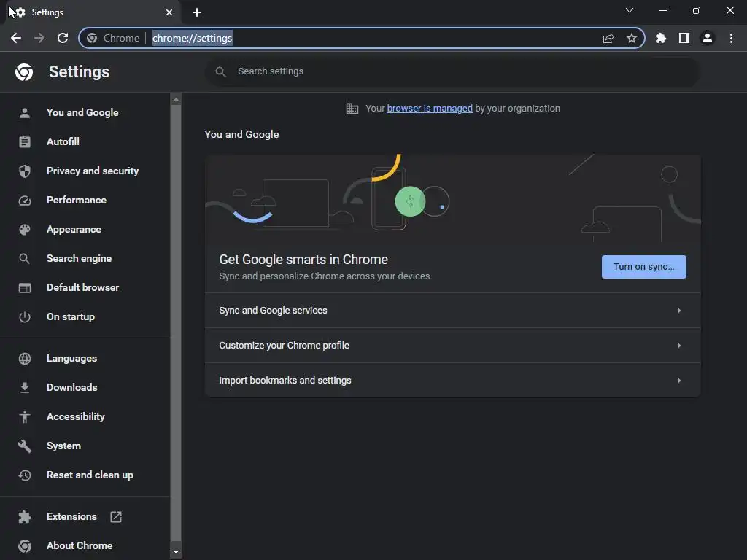
Task: Reload the page with the refresh icon
Action: (63, 38)
